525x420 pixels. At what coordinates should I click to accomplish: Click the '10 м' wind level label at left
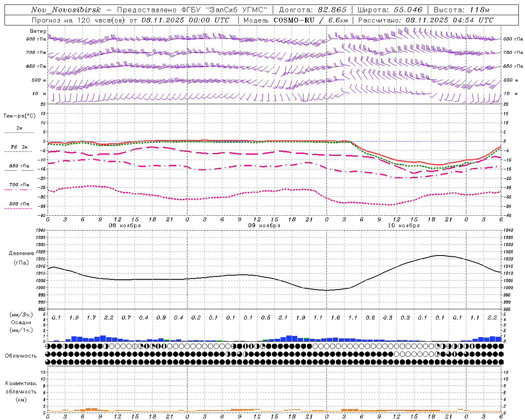[40, 94]
